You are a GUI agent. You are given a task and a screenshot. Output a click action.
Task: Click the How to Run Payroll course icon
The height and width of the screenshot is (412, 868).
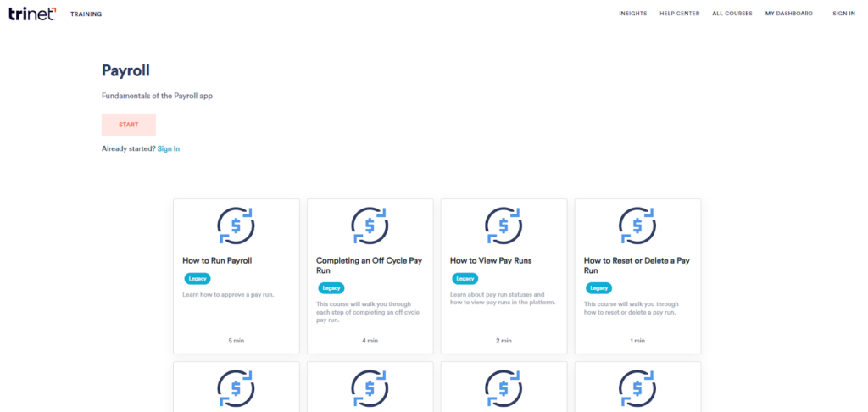[x=236, y=225]
